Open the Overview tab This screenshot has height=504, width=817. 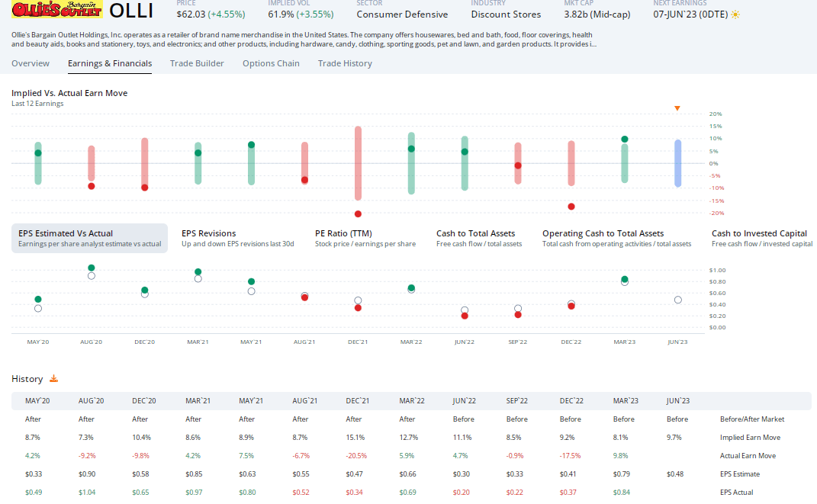click(x=31, y=63)
